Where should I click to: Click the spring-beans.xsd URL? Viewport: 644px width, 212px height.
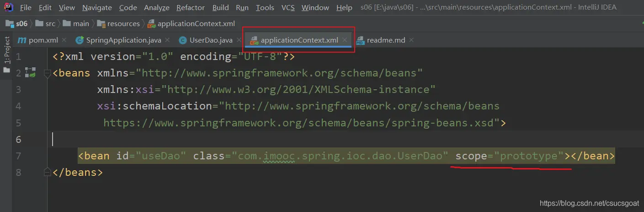coord(302,123)
